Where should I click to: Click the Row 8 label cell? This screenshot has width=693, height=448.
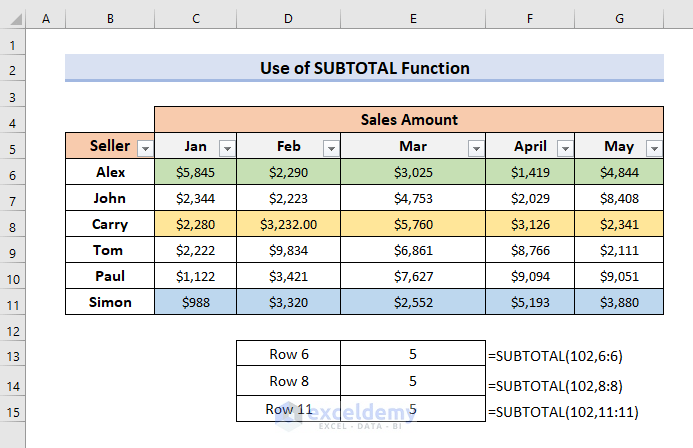(x=289, y=381)
